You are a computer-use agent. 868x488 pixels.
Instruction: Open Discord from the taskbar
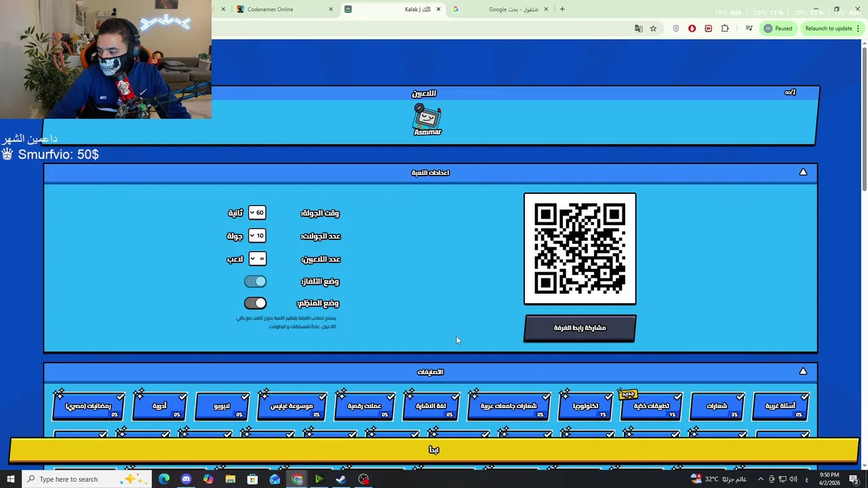tap(186, 479)
